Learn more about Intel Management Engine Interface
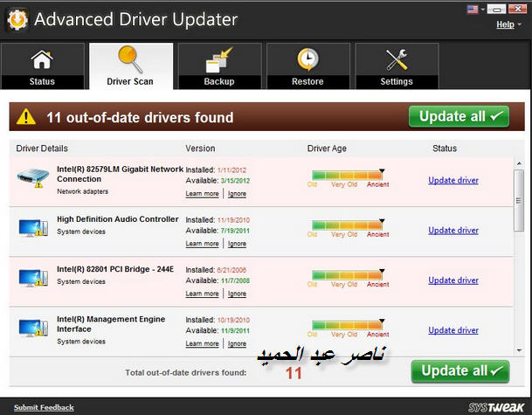 coord(202,343)
